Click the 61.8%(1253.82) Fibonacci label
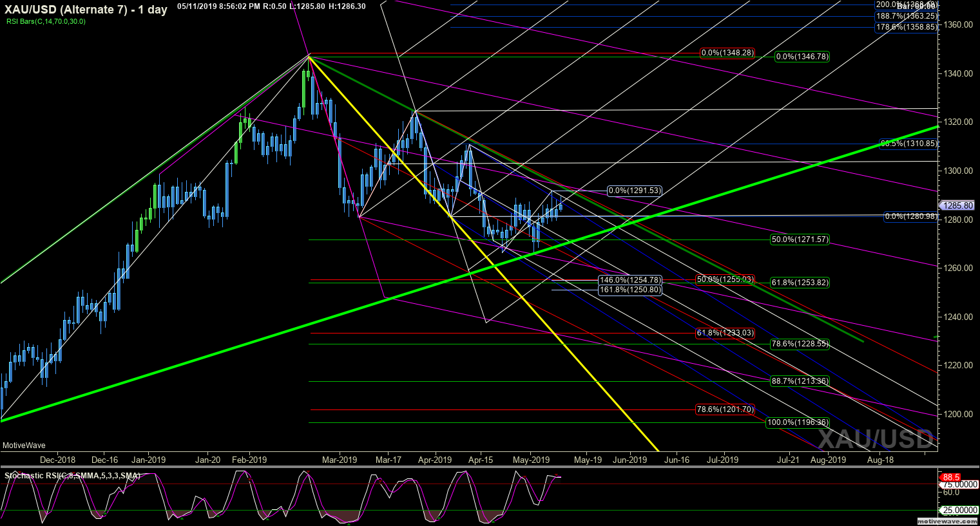Image resolution: width=980 pixels, height=526 pixels. pos(800,283)
